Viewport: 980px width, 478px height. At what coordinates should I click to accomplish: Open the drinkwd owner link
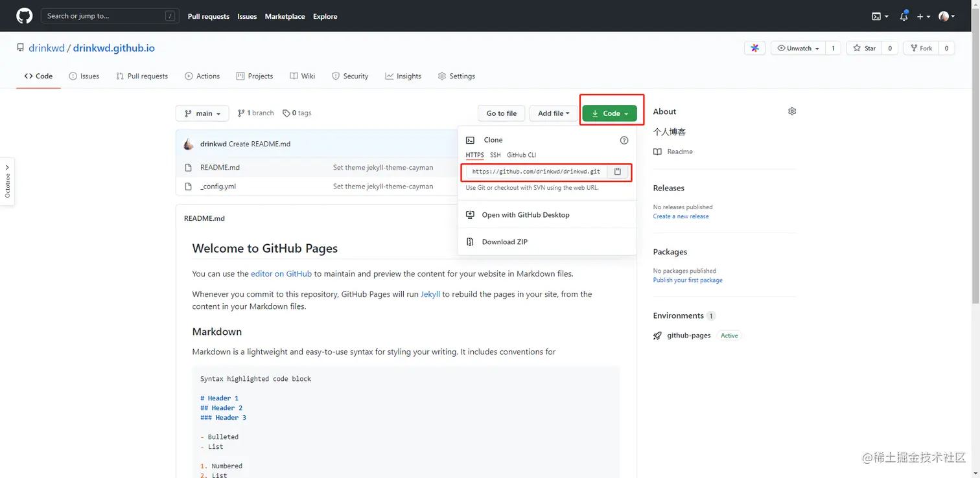point(47,48)
